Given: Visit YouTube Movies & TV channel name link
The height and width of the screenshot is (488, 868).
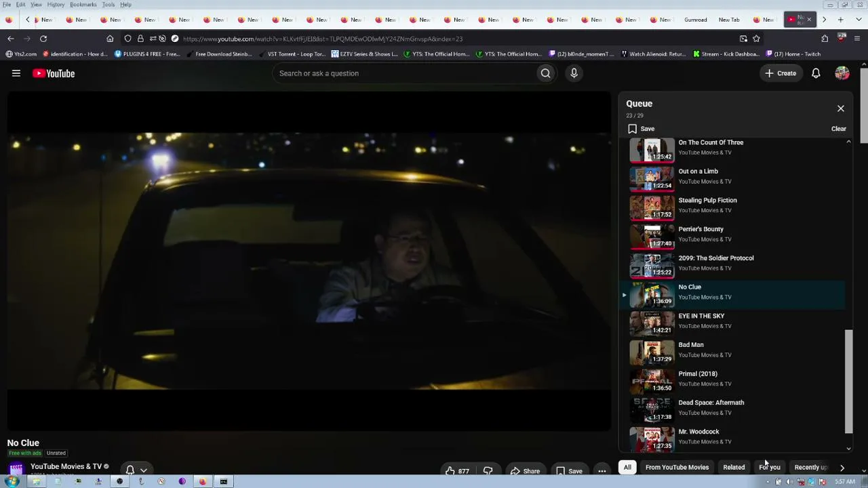Looking at the screenshot, I should click(66, 466).
